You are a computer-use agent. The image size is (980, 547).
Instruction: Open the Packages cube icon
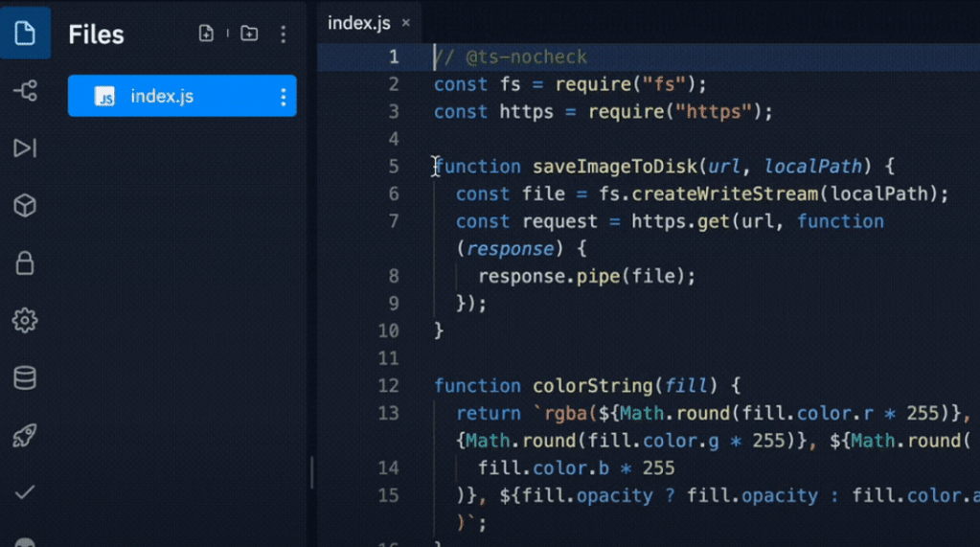(25, 205)
